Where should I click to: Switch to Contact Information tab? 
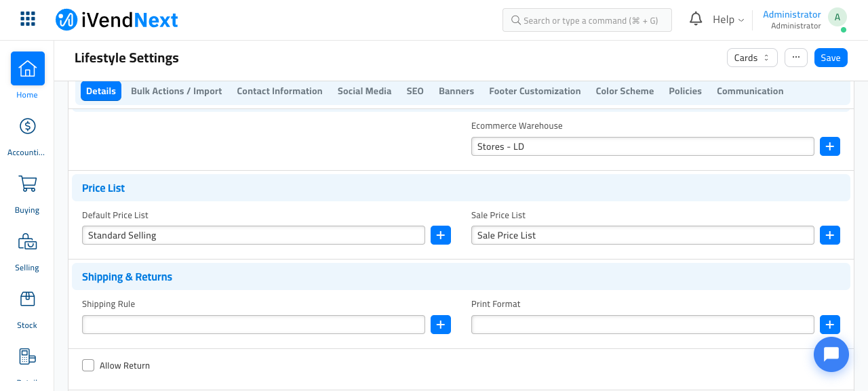pos(279,91)
